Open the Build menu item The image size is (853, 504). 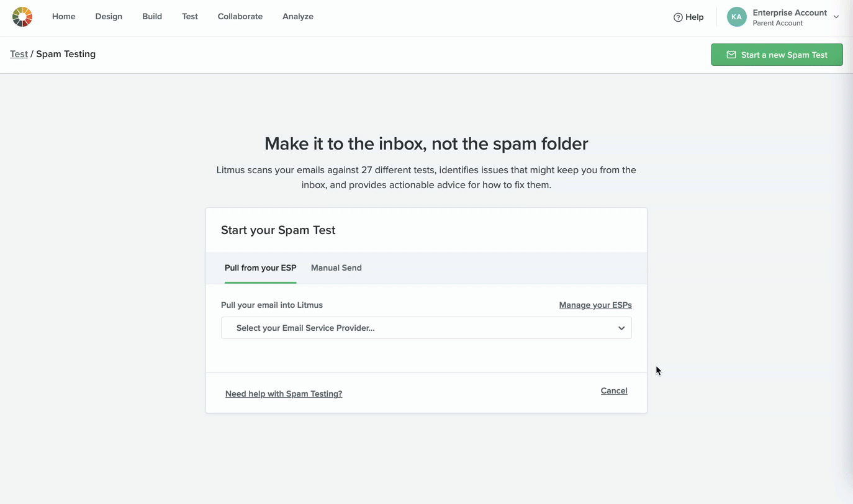tap(152, 17)
